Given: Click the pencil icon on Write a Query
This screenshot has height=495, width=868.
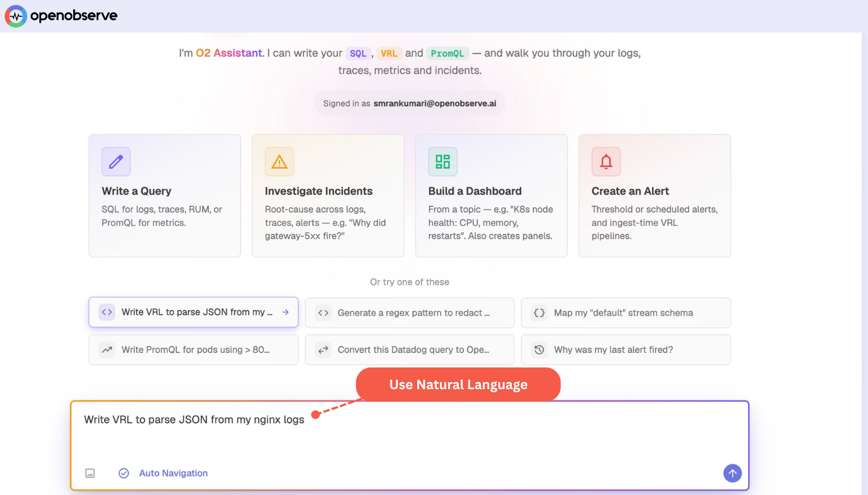Looking at the screenshot, I should pos(116,162).
